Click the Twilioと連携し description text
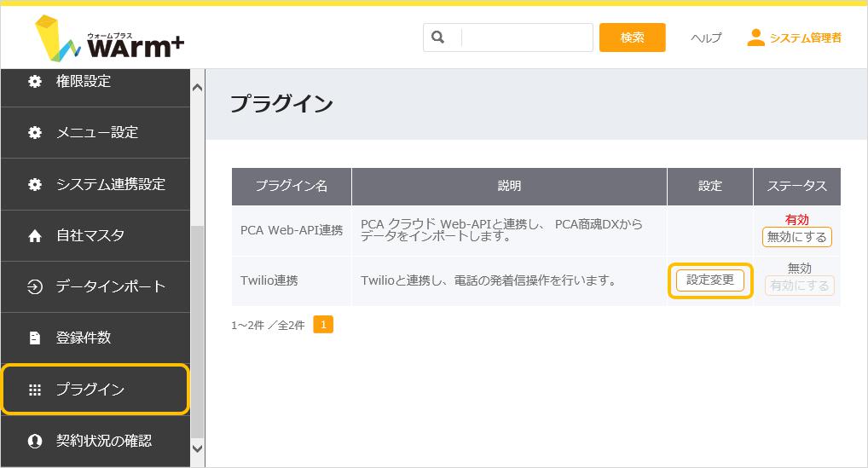This screenshot has width=868, height=468. coord(489,280)
